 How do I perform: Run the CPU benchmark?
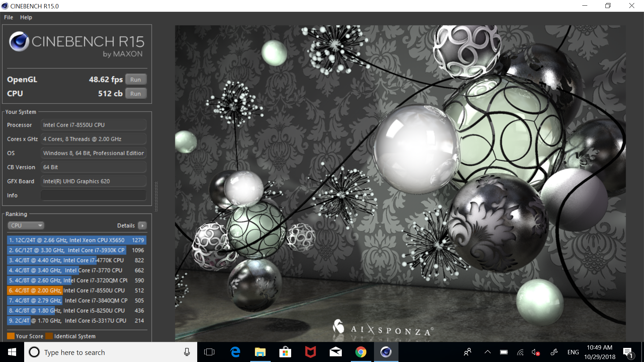[x=136, y=94]
